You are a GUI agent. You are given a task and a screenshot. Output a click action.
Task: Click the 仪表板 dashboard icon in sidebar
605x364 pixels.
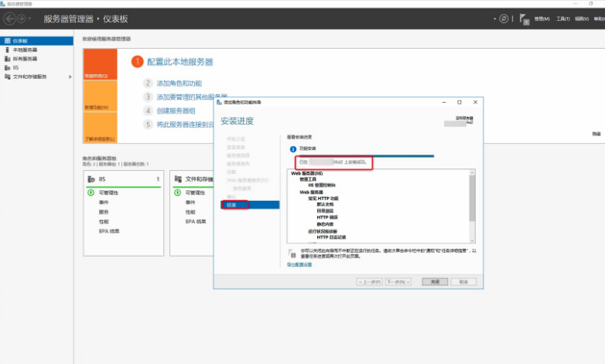[x=8, y=40]
